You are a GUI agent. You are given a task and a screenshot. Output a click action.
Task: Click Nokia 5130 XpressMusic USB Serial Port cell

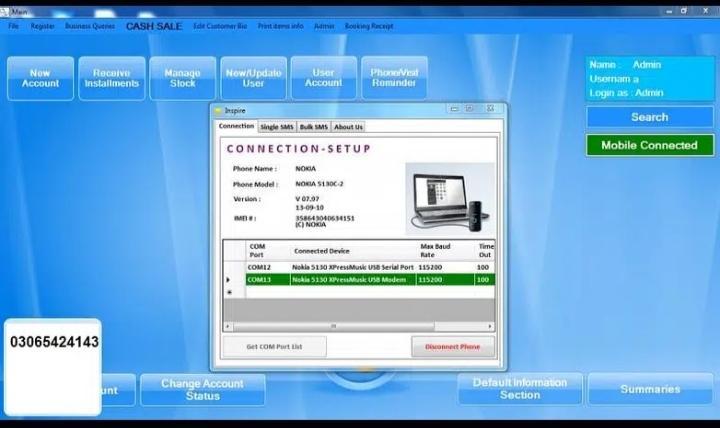(x=353, y=267)
